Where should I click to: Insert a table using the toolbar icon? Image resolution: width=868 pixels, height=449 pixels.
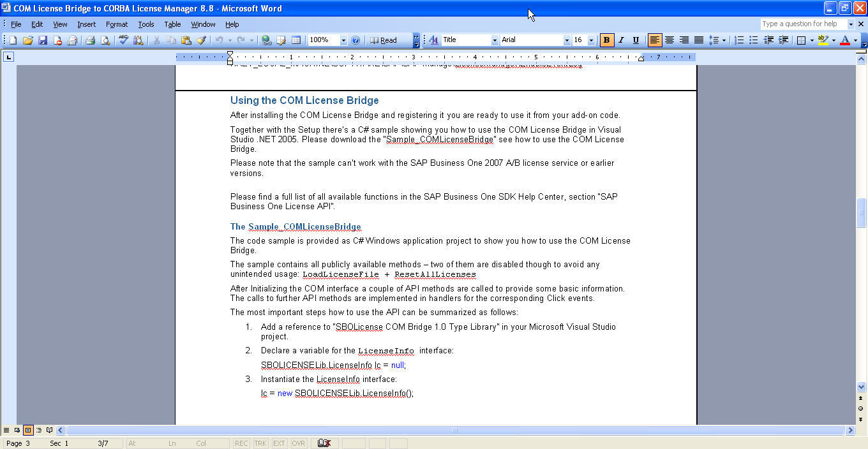pyautogui.click(x=297, y=40)
